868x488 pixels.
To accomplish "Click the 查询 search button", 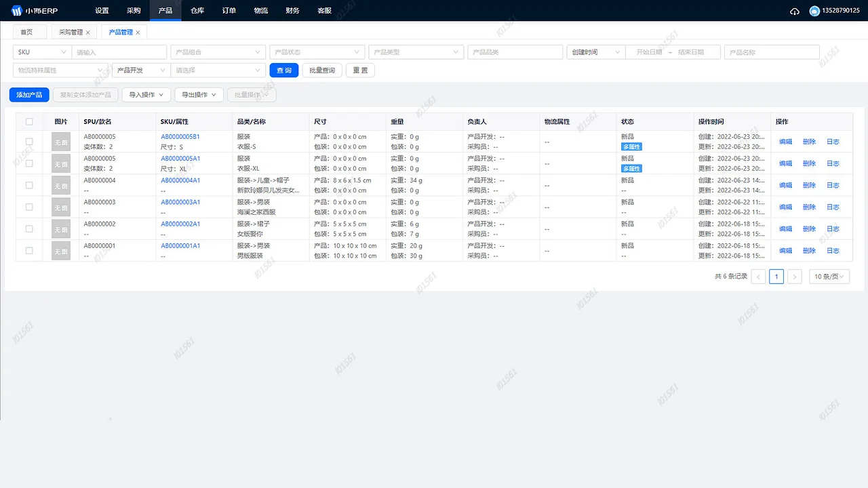I will pyautogui.click(x=283, y=70).
